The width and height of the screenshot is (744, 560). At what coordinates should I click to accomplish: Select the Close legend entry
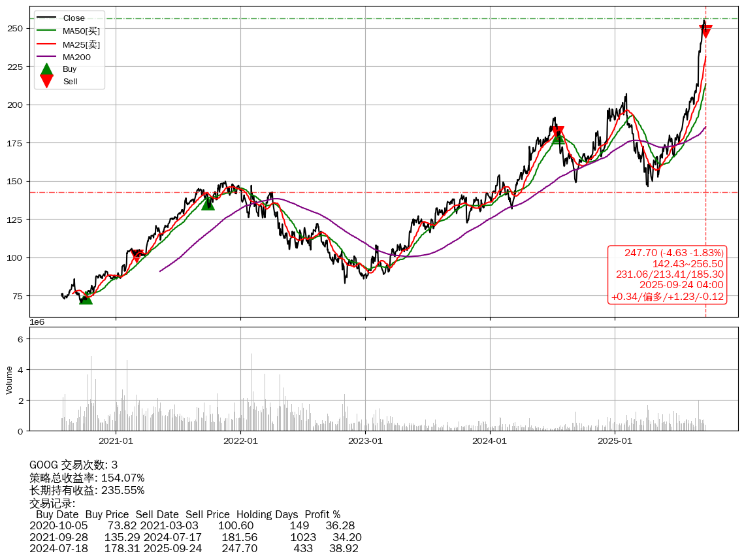coord(74,18)
